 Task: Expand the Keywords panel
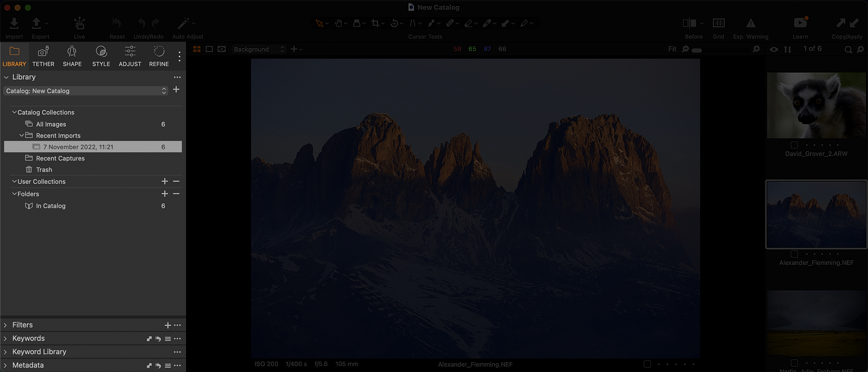pyautogui.click(x=5, y=338)
